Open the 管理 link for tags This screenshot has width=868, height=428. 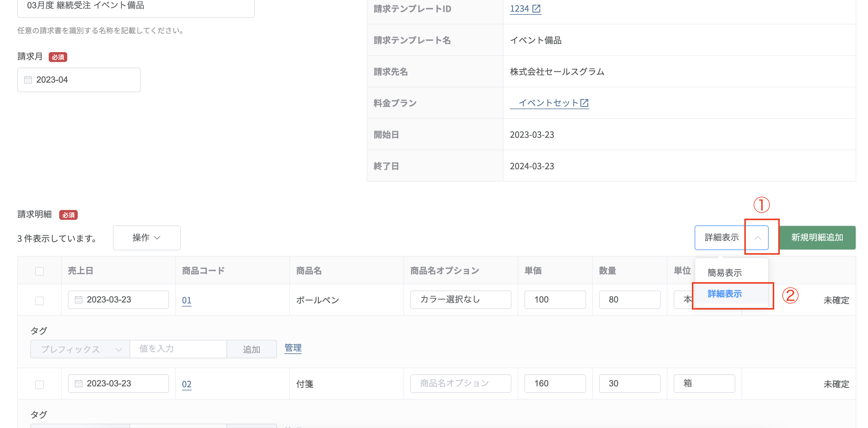click(293, 348)
